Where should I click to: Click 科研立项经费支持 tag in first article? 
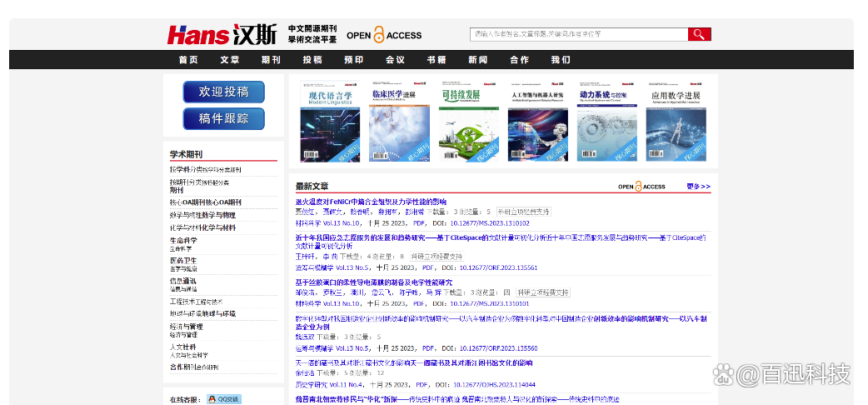(524, 212)
